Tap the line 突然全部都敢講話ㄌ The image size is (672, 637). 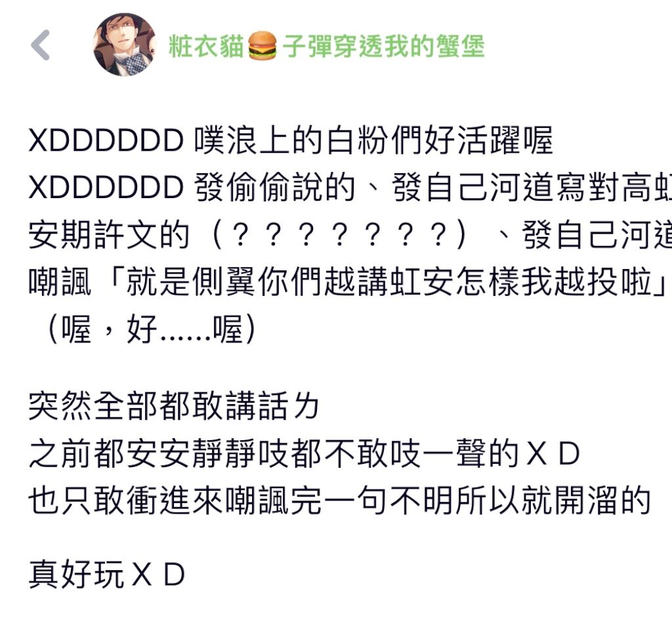pos(173,406)
